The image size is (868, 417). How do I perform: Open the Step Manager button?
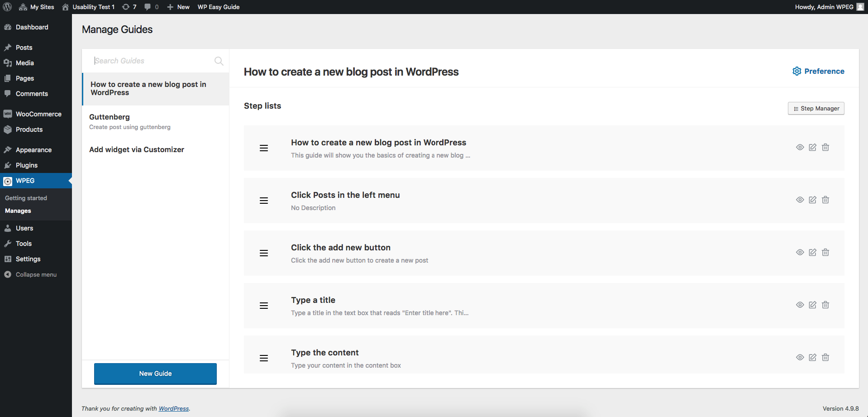pos(816,108)
